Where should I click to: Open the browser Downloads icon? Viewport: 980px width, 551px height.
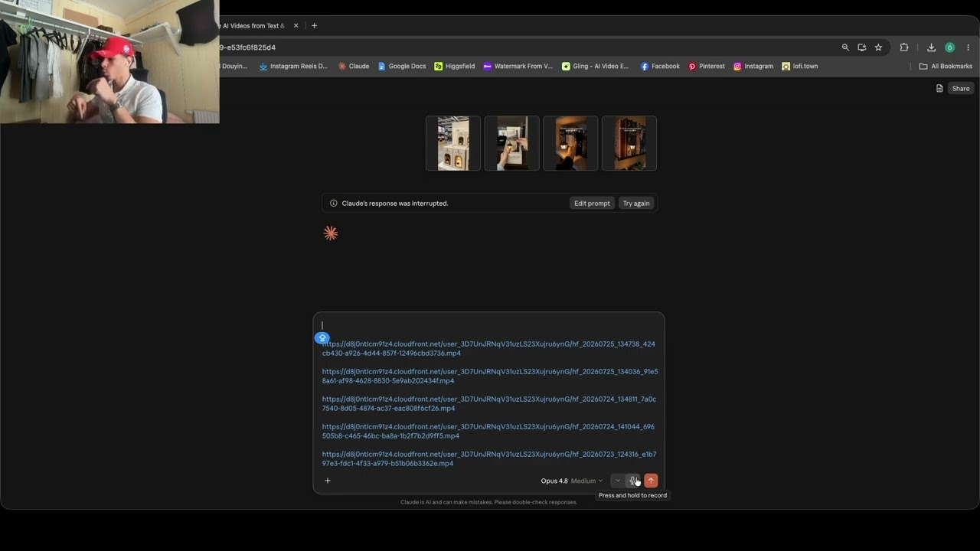[931, 47]
